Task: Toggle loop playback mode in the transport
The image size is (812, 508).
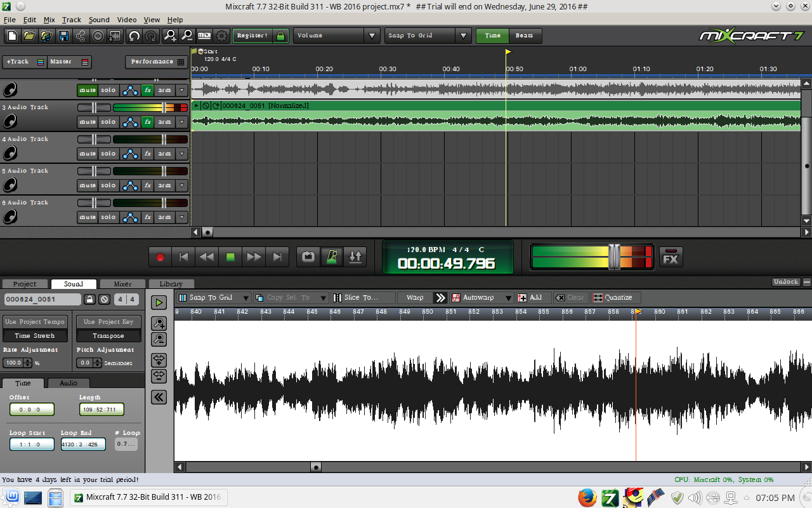Action: click(x=308, y=257)
